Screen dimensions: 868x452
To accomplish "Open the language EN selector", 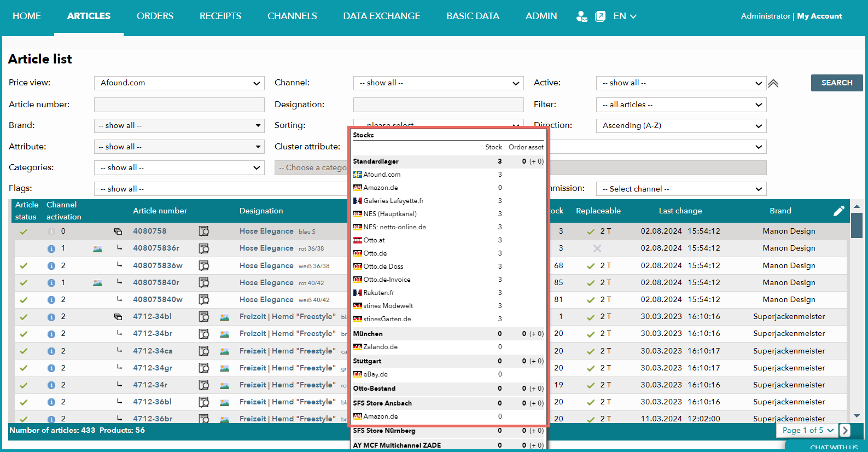I will [625, 16].
